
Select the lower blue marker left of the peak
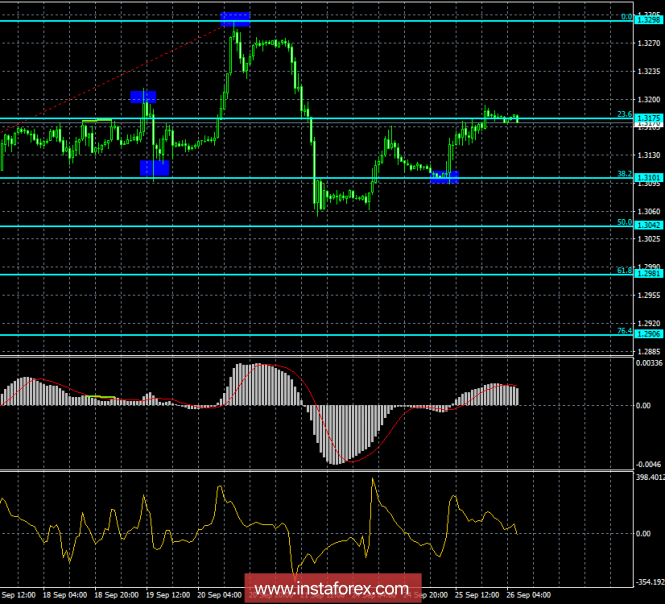click(154, 168)
